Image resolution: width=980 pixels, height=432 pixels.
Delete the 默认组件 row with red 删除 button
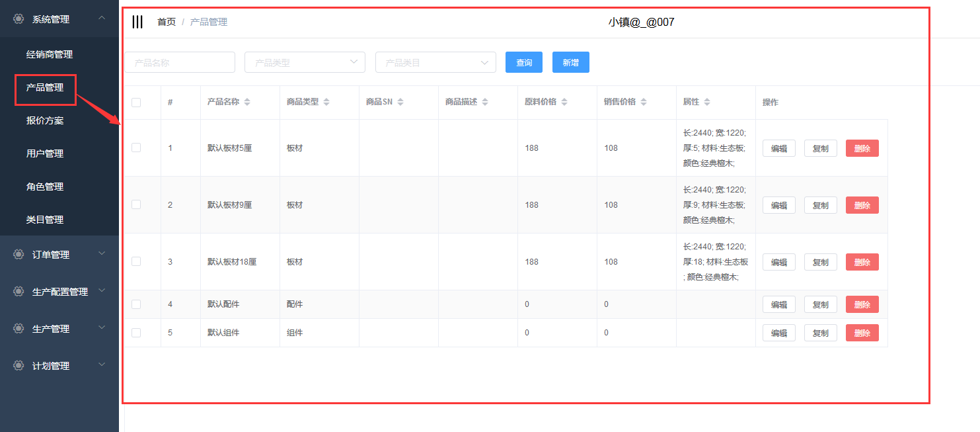tap(862, 333)
